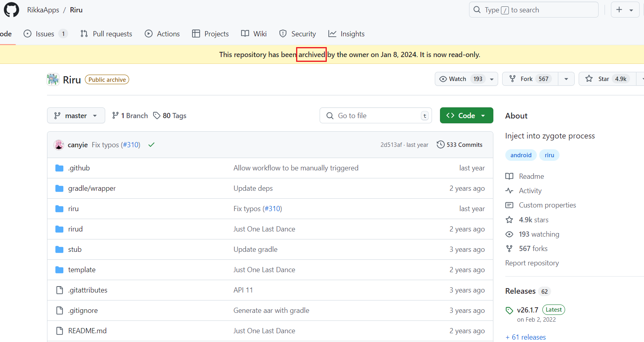This screenshot has height=342, width=644.
Task: Click the commit status check mark
Action: coord(151,145)
